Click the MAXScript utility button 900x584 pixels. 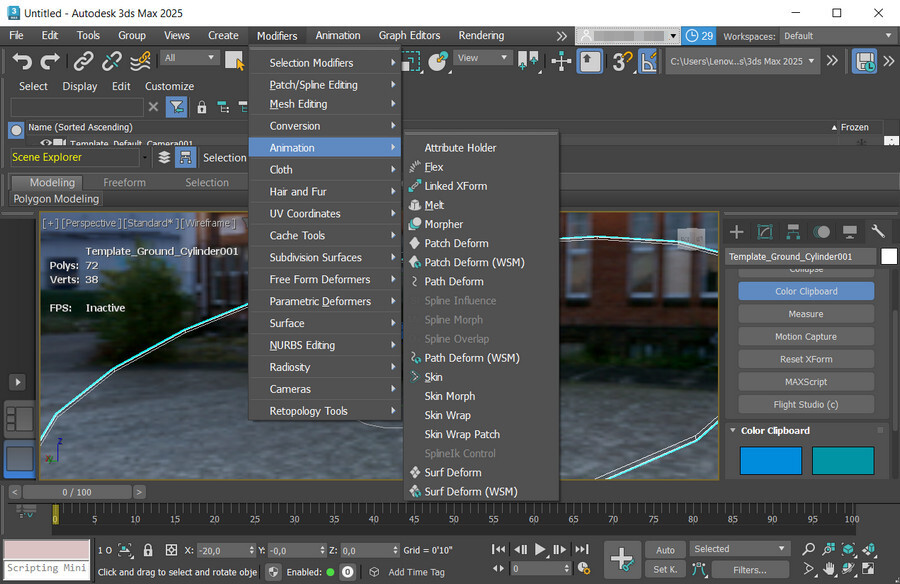click(806, 382)
